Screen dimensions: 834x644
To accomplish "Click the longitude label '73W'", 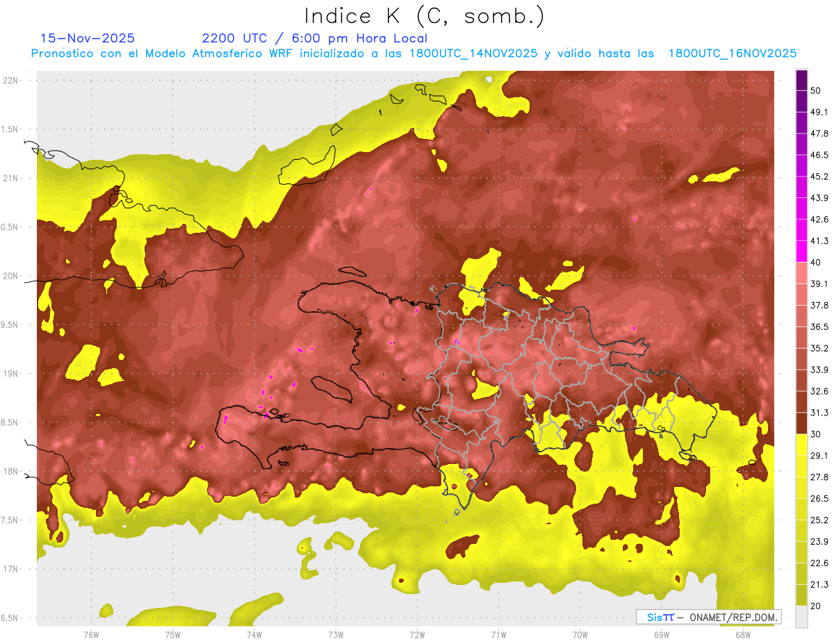I will [x=336, y=635].
